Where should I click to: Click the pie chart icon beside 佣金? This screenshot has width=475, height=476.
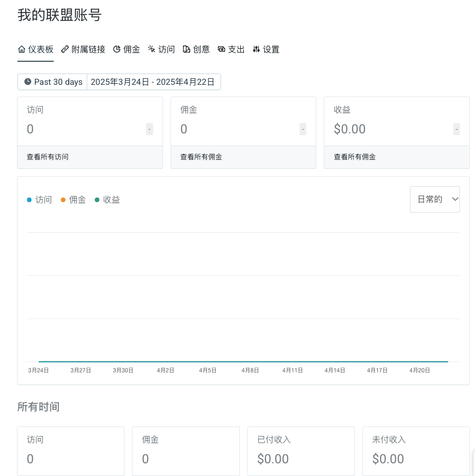tap(116, 49)
